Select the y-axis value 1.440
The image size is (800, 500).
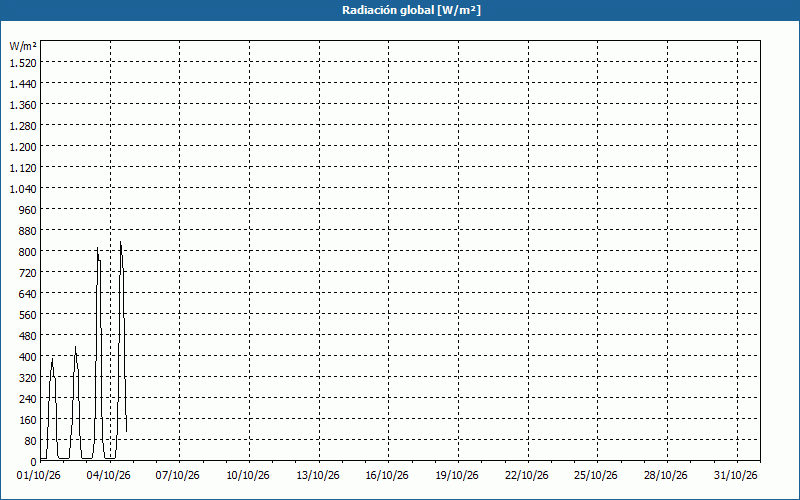click(23, 84)
